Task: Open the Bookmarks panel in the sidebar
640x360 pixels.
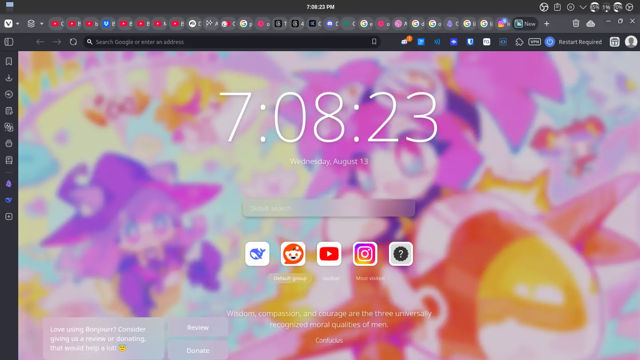Action: 9,62
